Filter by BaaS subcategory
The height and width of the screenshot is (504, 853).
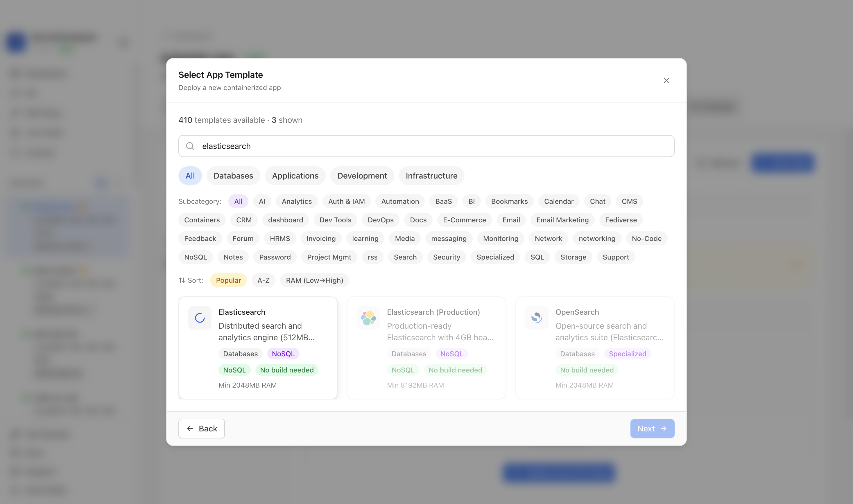pos(443,201)
